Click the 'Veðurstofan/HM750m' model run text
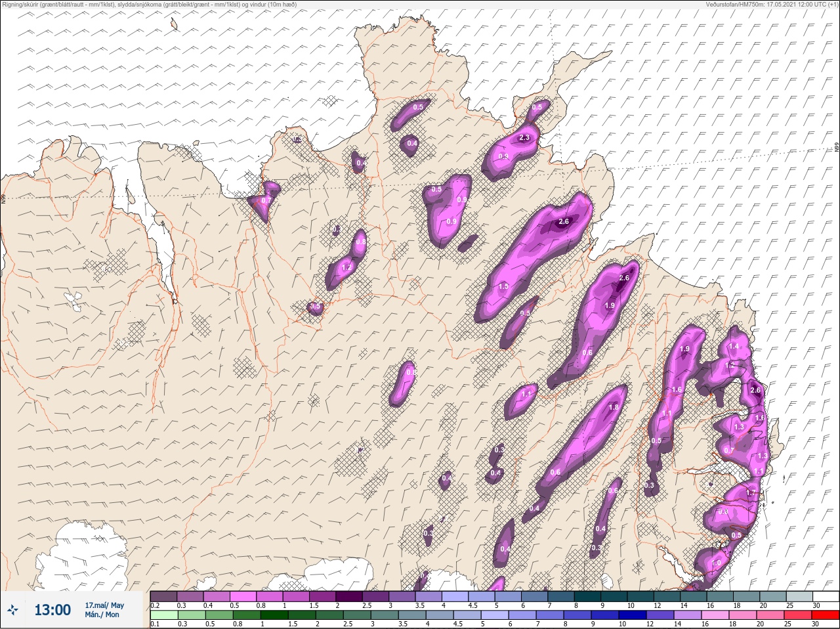The image size is (840, 629). pyautogui.click(x=734, y=5)
